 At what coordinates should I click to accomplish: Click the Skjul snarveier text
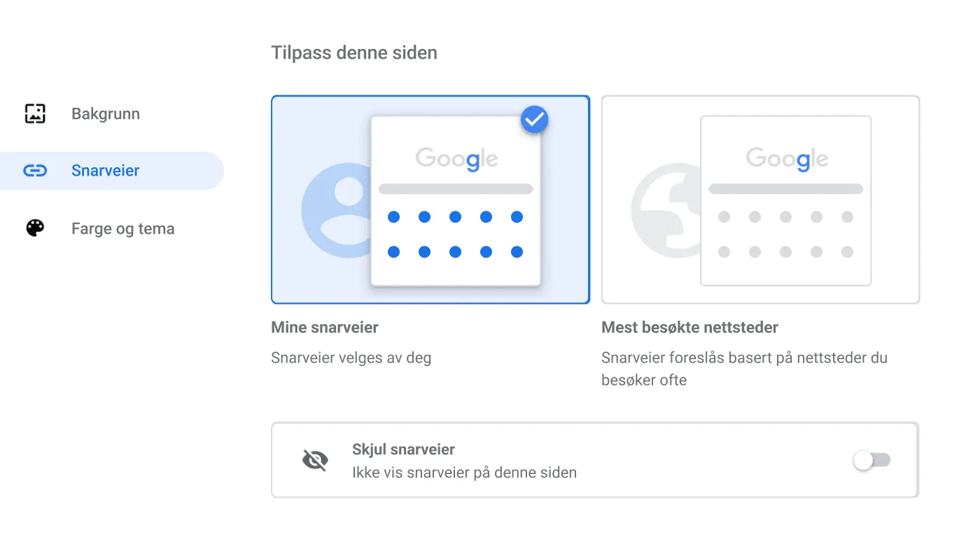tap(403, 449)
